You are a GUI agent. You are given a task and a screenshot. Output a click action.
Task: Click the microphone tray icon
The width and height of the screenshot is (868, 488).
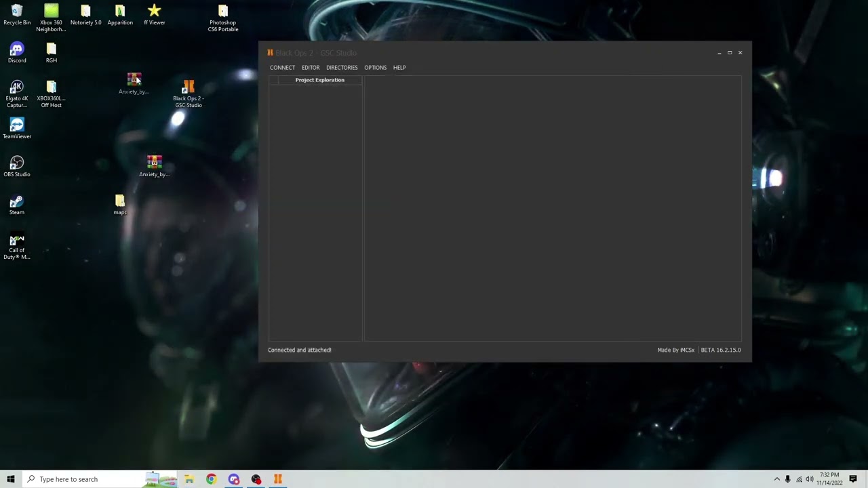pos(788,479)
